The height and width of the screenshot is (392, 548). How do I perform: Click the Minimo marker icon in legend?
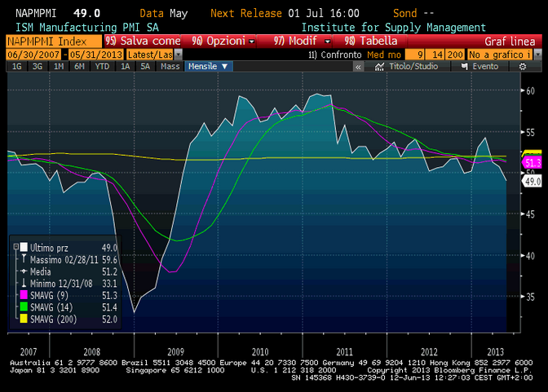click(24, 283)
